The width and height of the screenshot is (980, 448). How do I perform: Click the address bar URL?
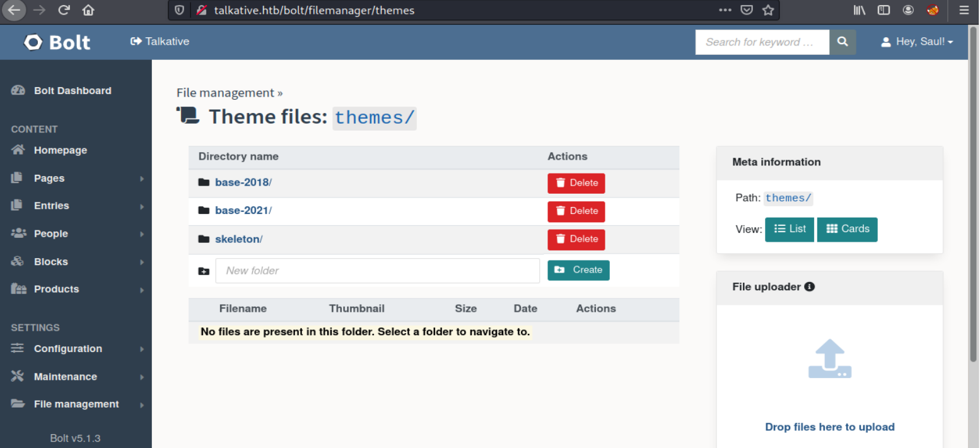pyautogui.click(x=314, y=10)
